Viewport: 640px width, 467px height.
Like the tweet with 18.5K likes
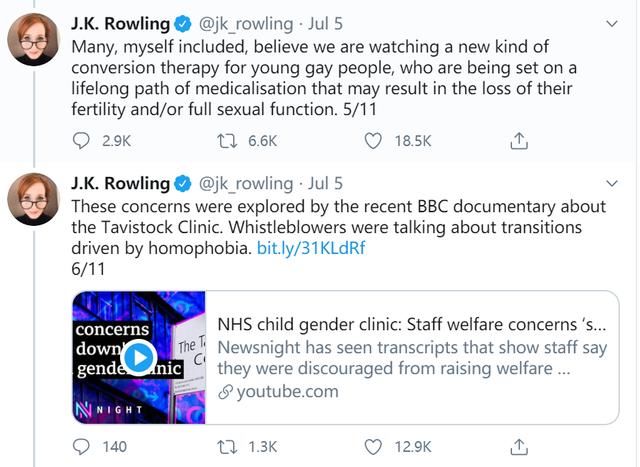click(374, 142)
